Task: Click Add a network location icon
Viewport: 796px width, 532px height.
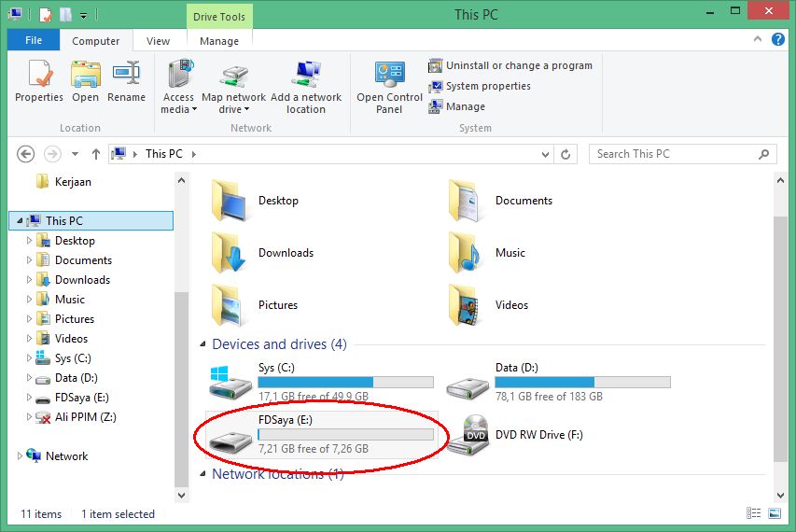Action: coord(306,87)
